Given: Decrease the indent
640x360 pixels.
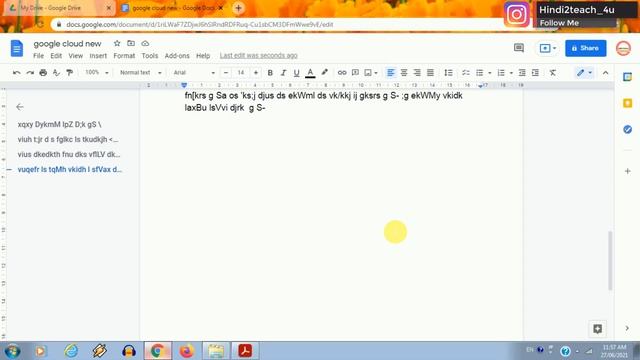Looking at the screenshot, I should click(522, 73).
